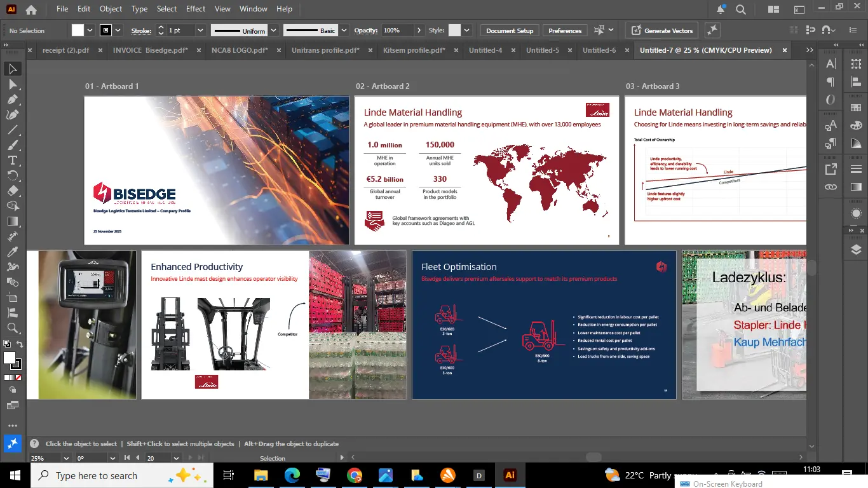Select the Rotate tool

(x=13, y=175)
